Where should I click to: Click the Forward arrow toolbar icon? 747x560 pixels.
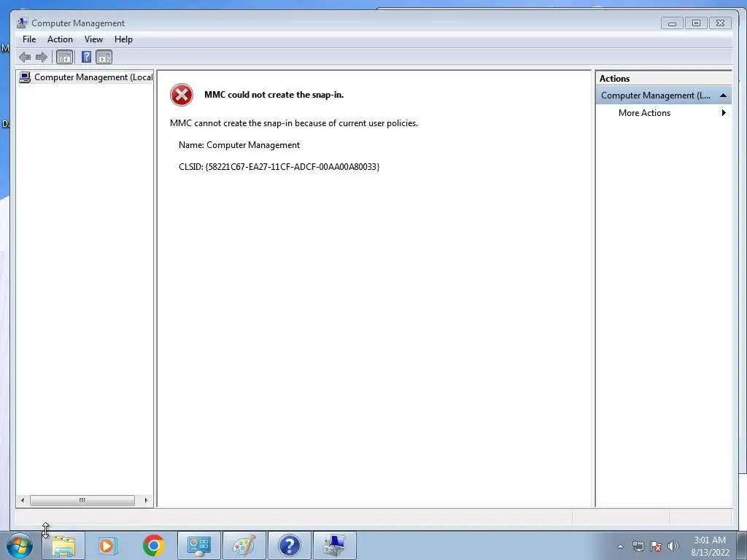click(x=42, y=58)
